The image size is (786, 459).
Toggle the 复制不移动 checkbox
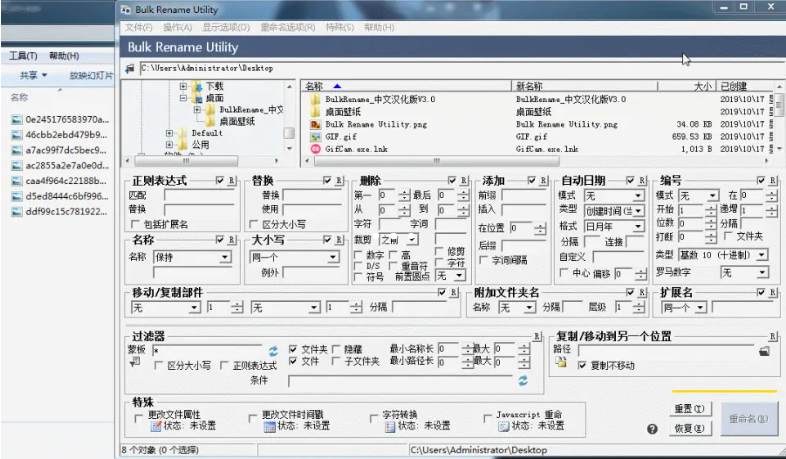tap(583, 367)
